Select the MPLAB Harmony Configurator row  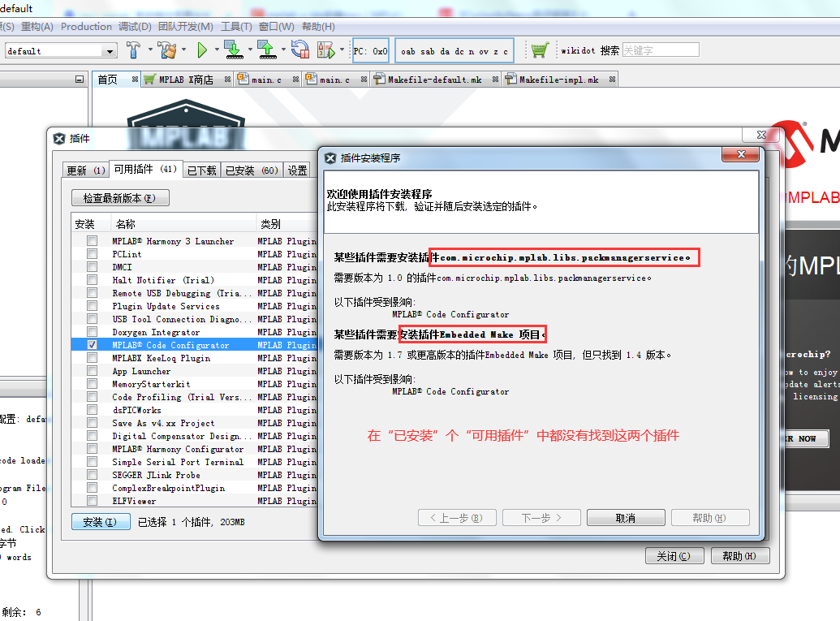194,449
